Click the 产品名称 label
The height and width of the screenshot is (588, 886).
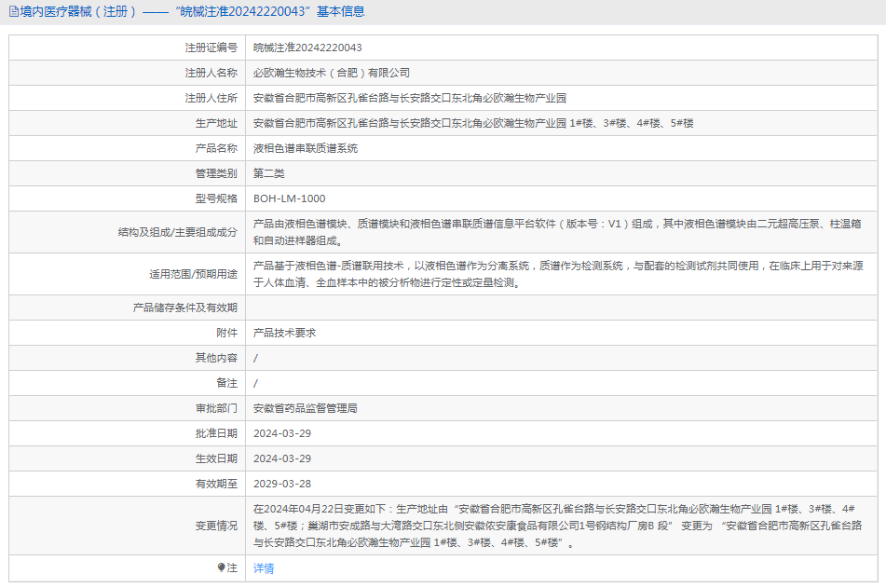216,149
